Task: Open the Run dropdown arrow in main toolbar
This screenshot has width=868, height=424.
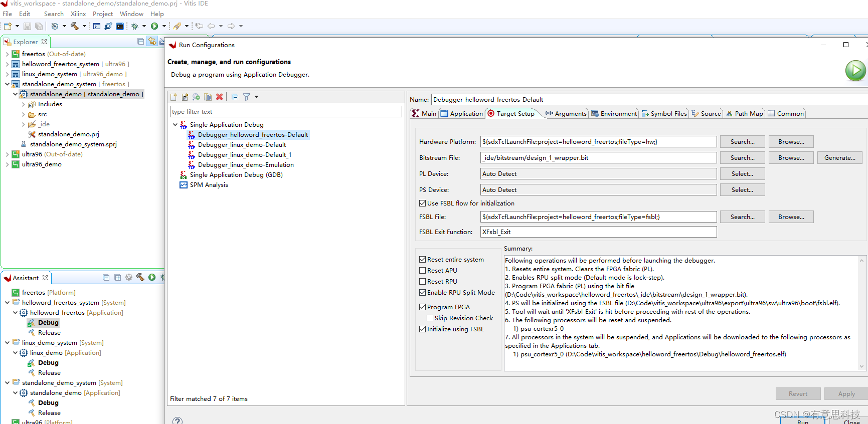Action: pos(164,26)
